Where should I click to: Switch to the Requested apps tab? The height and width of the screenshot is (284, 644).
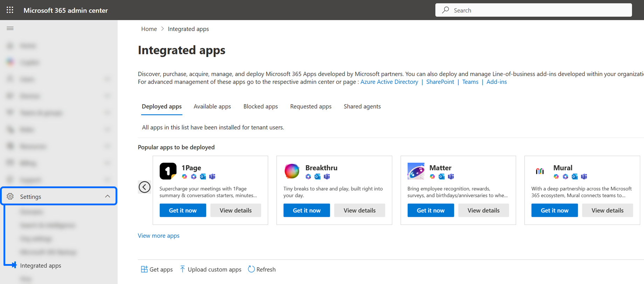[311, 106]
